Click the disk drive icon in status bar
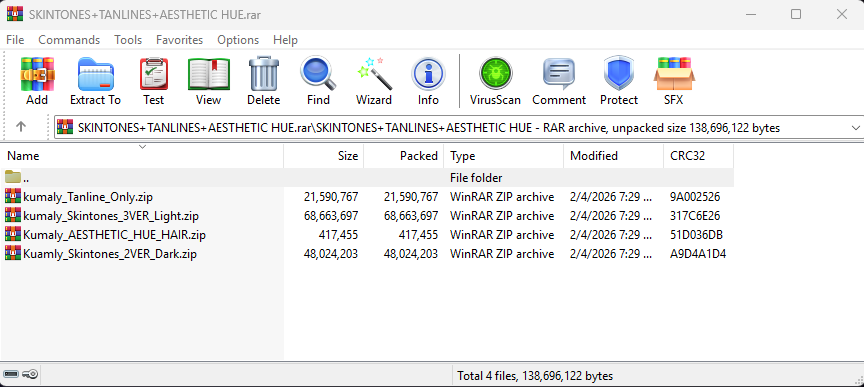864x387 pixels. [x=11, y=375]
